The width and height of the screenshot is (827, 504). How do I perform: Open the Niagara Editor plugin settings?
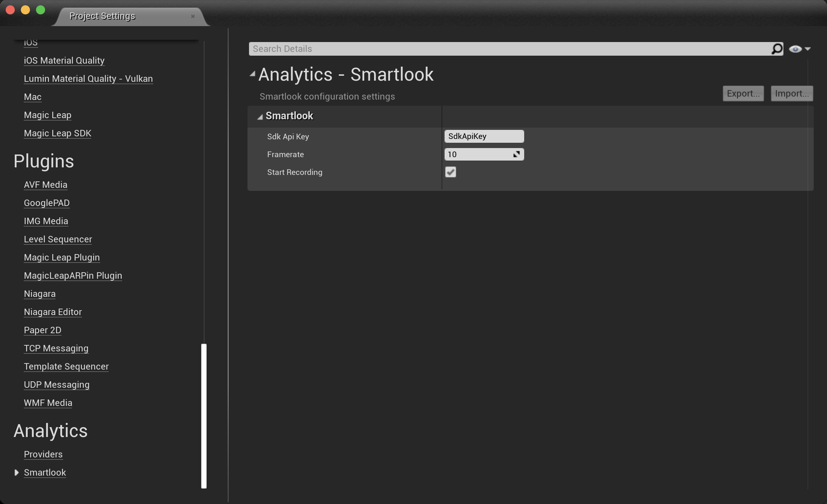pyautogui.click(x=53, y=312)
